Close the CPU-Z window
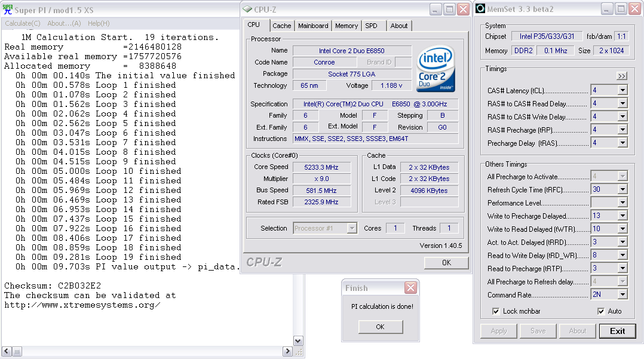The image size is (644, 359). (464, 9)
